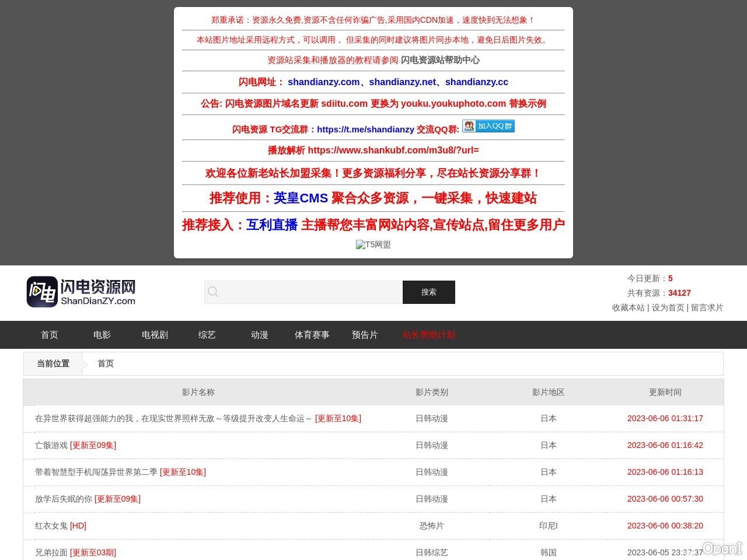Image resolution: width=747 pixels, height=560 pixels.
Task: Click the magnifier icon in the search bar
Action: (x=213, y=292)
